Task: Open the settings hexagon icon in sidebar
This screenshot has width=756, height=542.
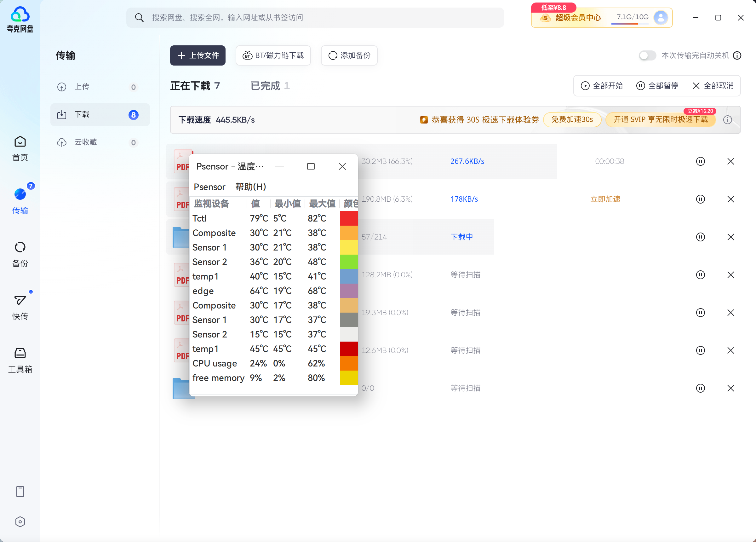Action: tap(20, 522)
